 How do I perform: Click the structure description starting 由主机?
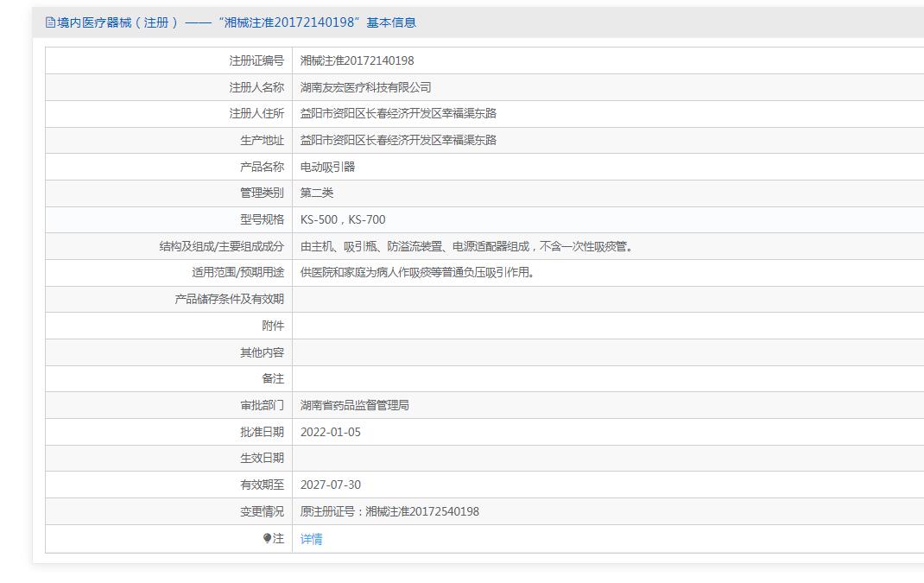point(467,246)
